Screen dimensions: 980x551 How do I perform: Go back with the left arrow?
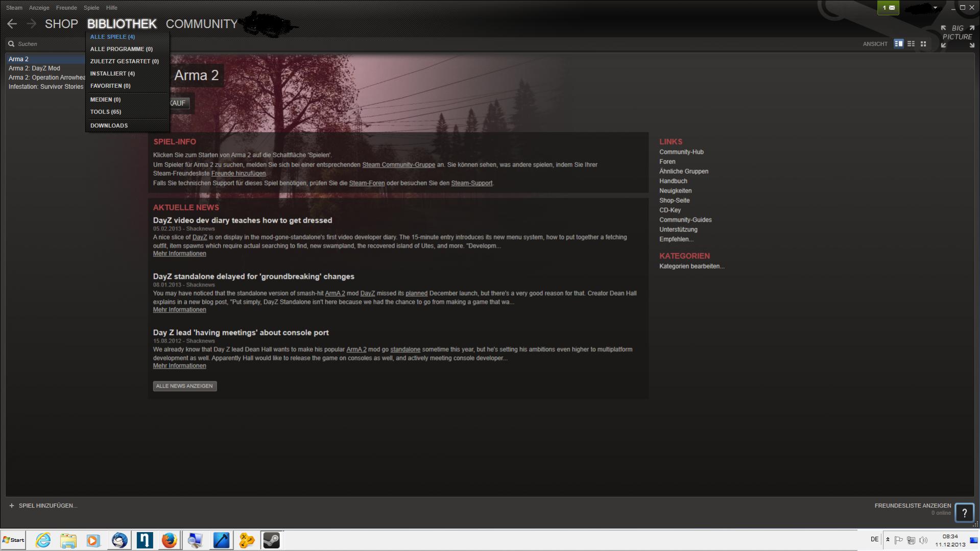coord(12,24)
